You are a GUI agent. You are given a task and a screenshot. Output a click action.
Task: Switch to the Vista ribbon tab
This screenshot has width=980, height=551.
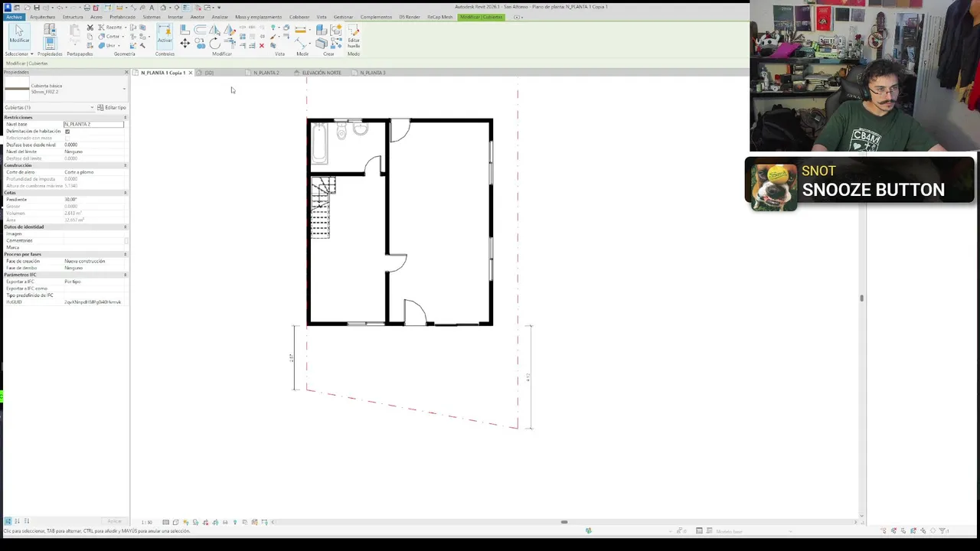[322, 17]
